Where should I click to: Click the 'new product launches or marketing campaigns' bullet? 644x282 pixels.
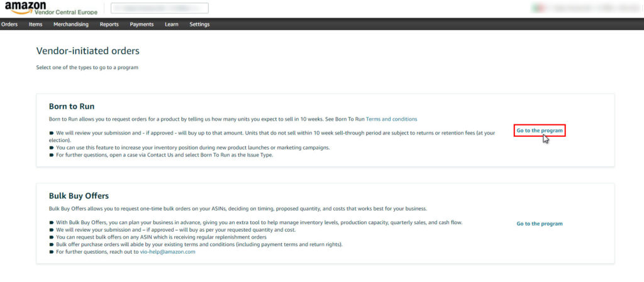pos(190,148)
